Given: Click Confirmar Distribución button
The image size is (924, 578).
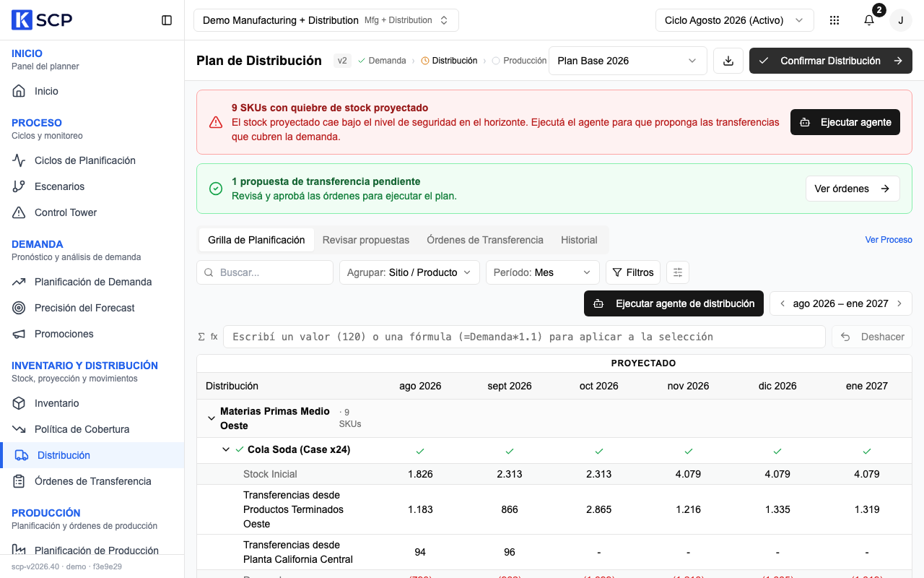Looking at the screenshot, I should click(x=831, y=61).
